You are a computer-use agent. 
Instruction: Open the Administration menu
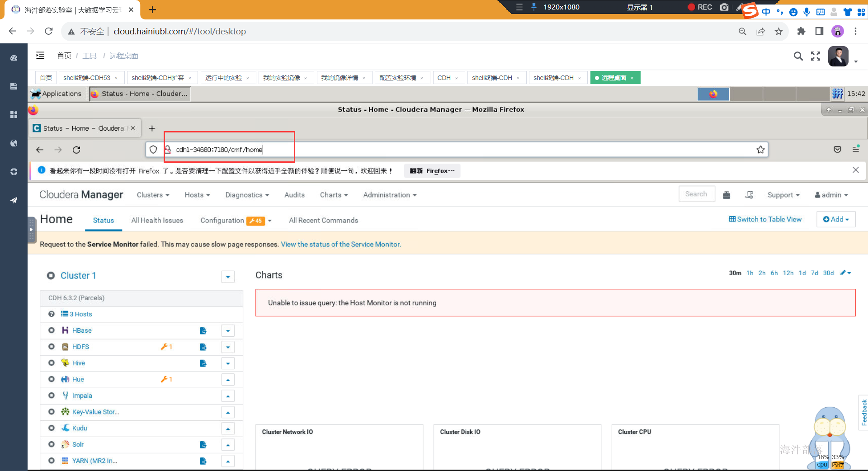click(390, 195)
